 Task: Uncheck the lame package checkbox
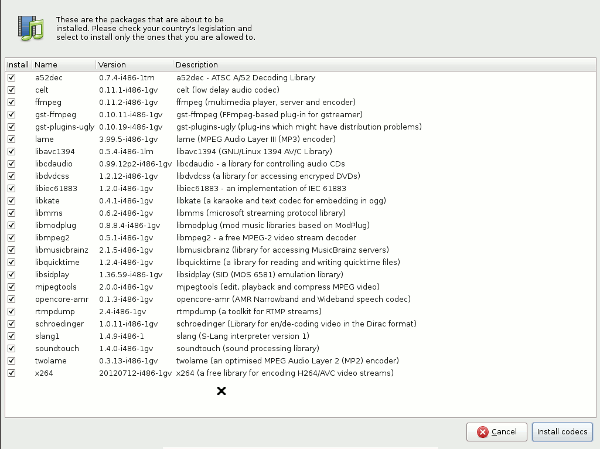[11, 139]
